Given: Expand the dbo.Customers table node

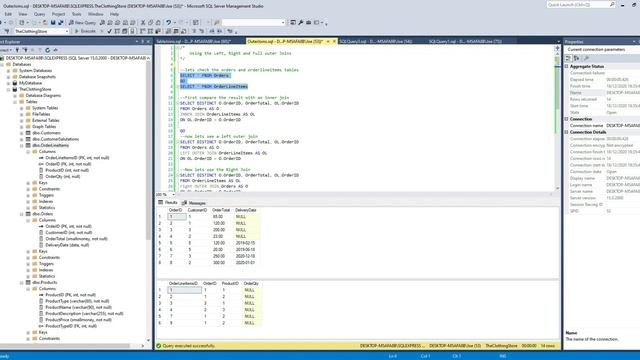Looking at the screenshot, I should (22, 133).
